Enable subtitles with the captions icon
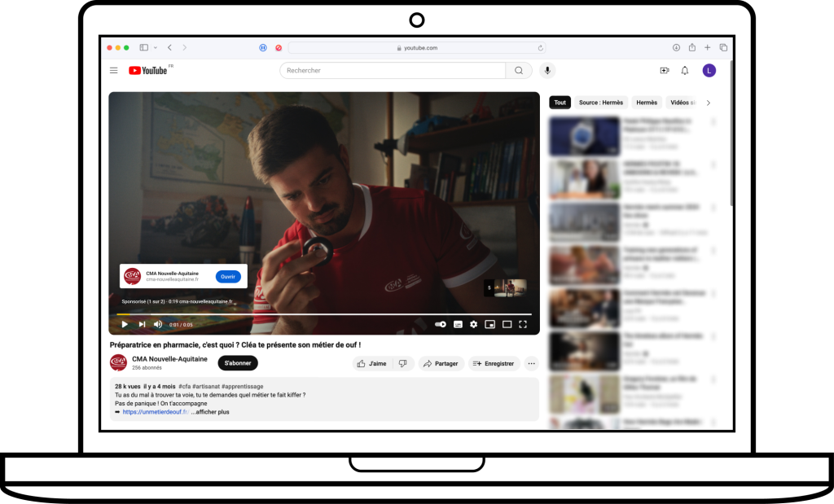 (457, 324)
